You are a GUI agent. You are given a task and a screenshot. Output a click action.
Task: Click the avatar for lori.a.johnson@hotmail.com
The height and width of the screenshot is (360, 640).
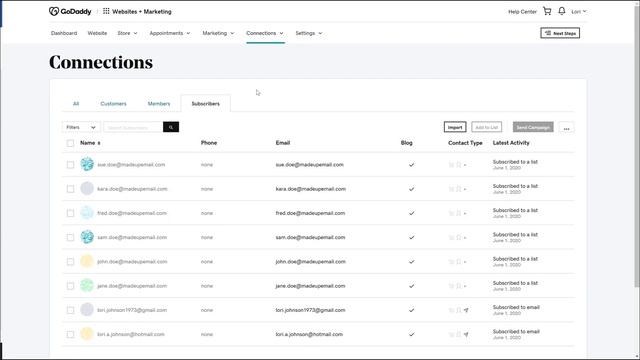pyautogui.click(x=87, y=334)
